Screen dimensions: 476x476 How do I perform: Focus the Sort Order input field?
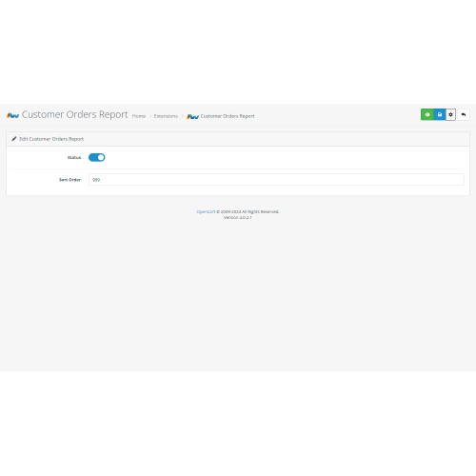pyautogui.click(x=276, y=180)
